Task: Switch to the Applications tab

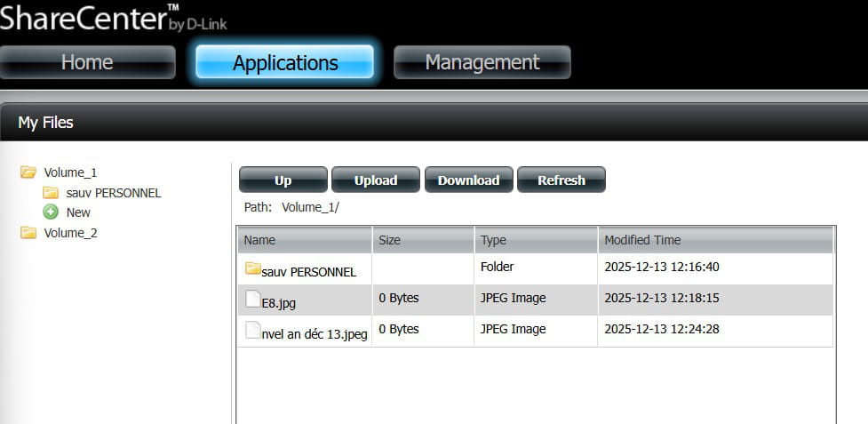Action: click(285, 63)
